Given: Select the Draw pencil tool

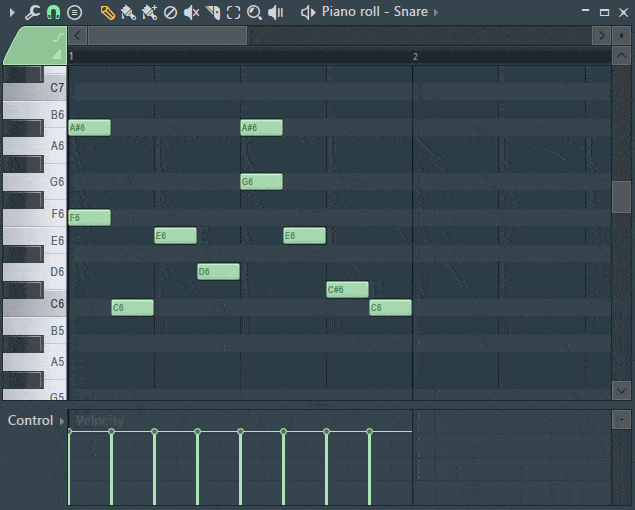Looking at the screenshot, I should tap(107, 12).
